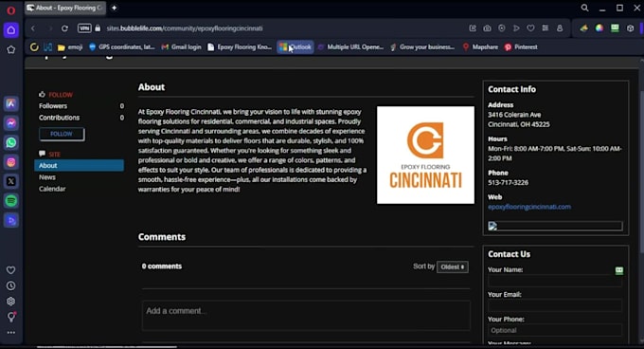The image size is (644, 349).
Task: Open Spotify from the sidebar
Action: pos(11,201)
